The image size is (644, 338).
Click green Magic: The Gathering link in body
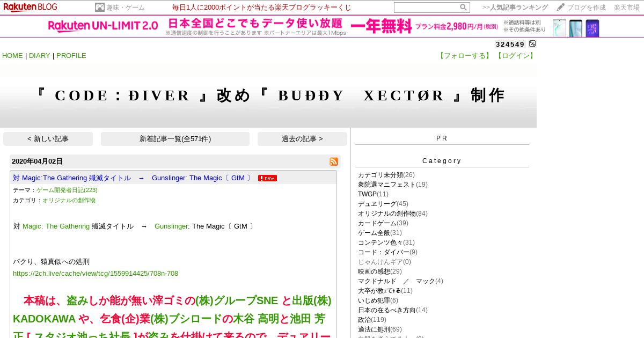point(56,226)
